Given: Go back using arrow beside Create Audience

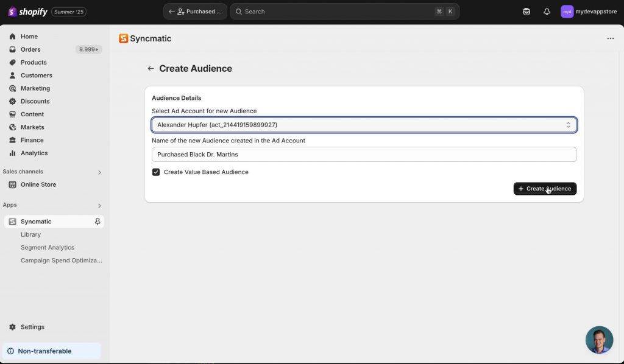Looking at the screenshot, I should tap(151, 68).
